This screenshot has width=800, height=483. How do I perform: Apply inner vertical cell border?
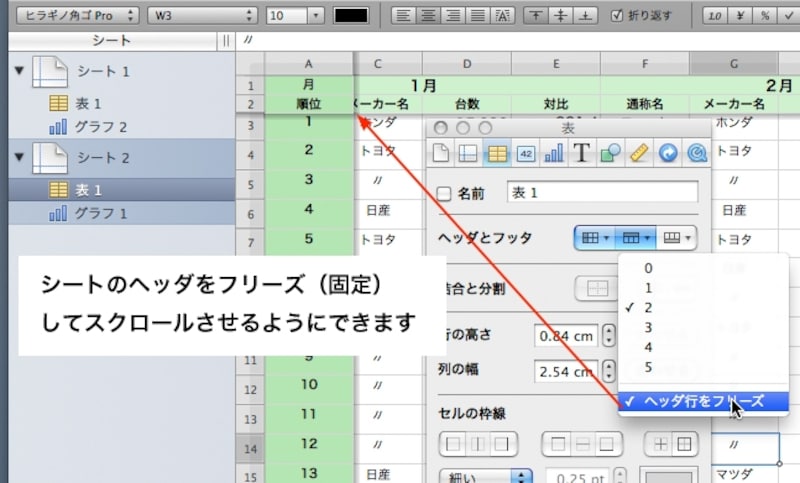(x=478, y=444)
